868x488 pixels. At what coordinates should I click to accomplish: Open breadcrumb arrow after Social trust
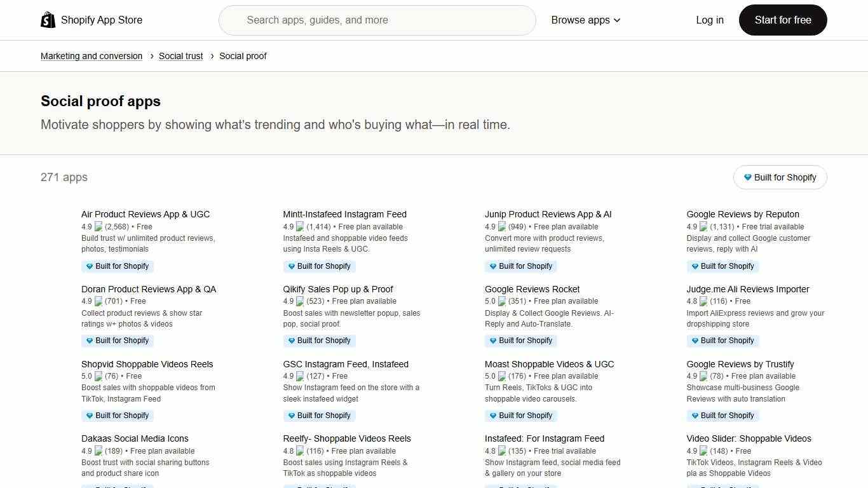[211, 56]
